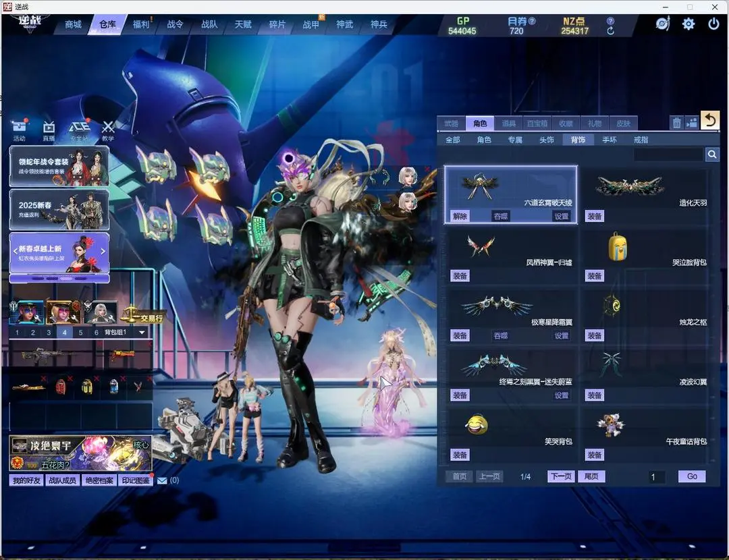Viewport: 729px width, 560px height.
Task: Open the mail envelope icon
Action: tap(162, 480)
